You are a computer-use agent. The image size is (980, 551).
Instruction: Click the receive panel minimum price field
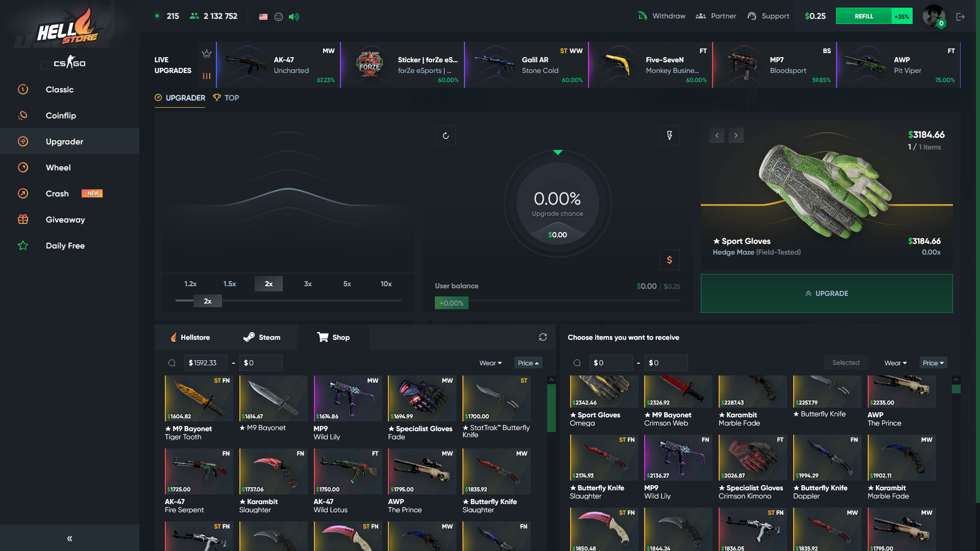[611, 363]
